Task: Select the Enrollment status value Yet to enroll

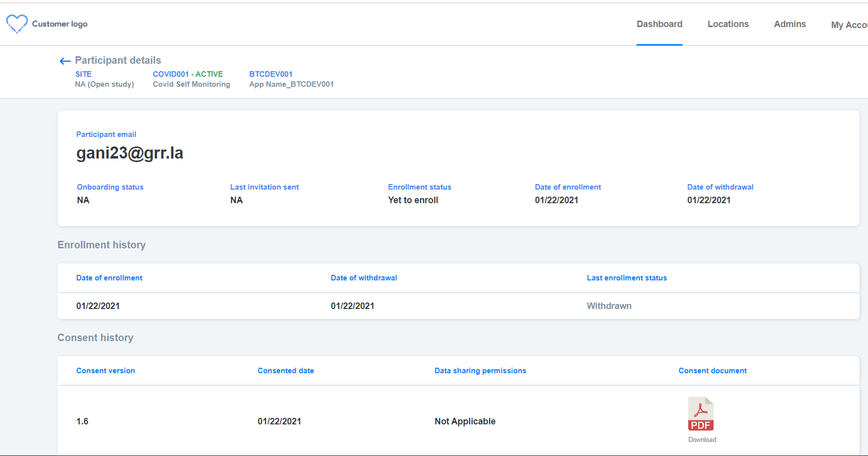Action: point(412,200)
